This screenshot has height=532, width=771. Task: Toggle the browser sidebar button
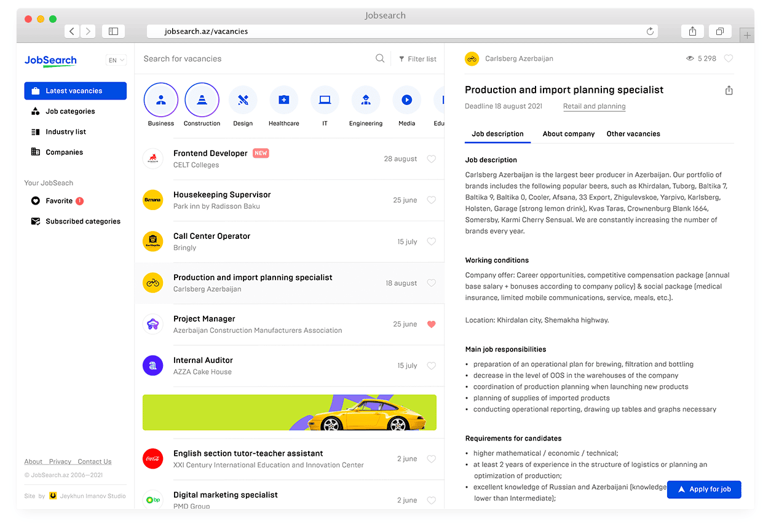tap(113, 31)
